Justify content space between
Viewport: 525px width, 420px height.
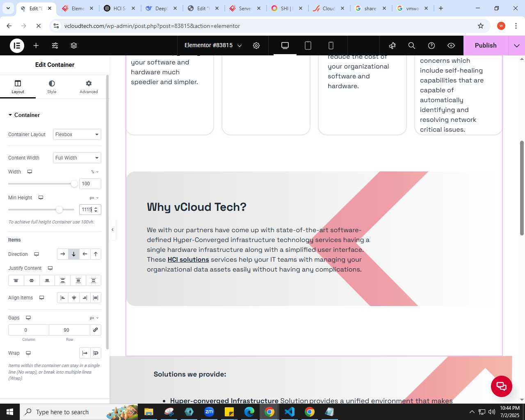pyautogui.click(x=63, y=281)
